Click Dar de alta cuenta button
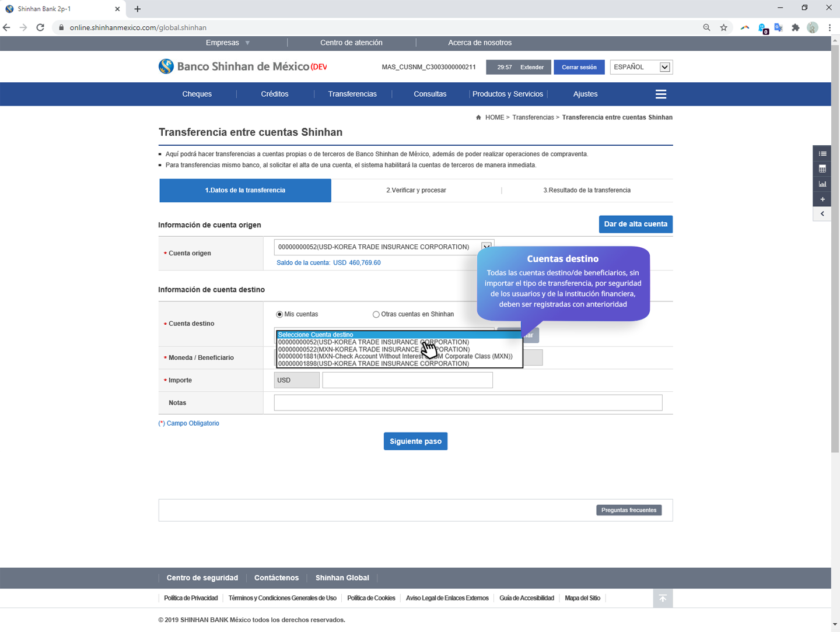The image size is (840, 632). (635, 224)
